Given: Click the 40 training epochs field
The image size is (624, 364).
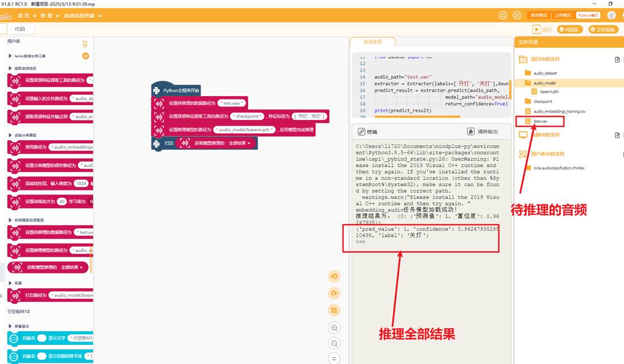Looking at the screenshot, I should click(62, 201).
